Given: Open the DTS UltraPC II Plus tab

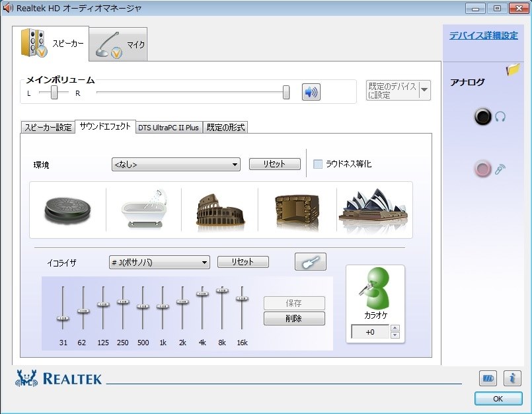Looking at the screenshot, I should 169,128.
